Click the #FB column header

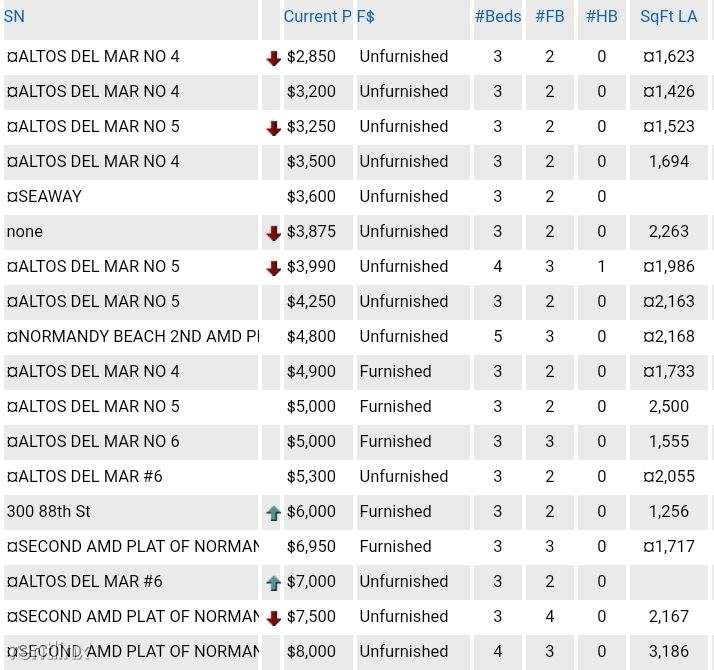550,17
